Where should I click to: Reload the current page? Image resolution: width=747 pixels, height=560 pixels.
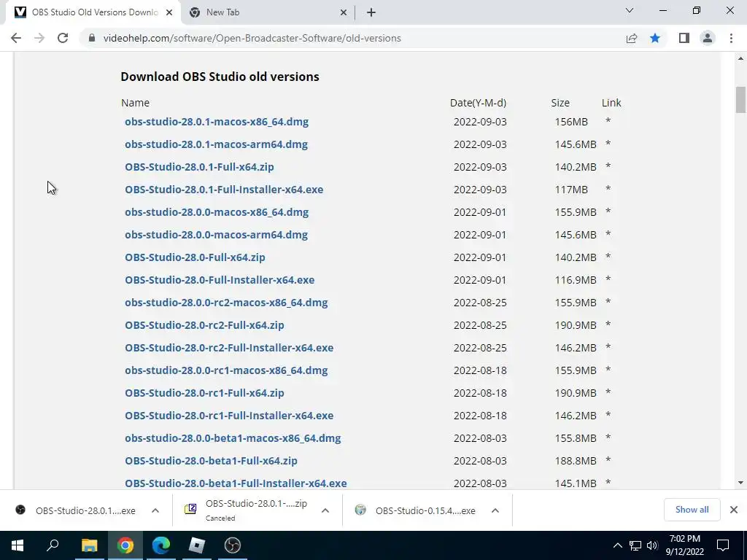(x=63, y=38)
